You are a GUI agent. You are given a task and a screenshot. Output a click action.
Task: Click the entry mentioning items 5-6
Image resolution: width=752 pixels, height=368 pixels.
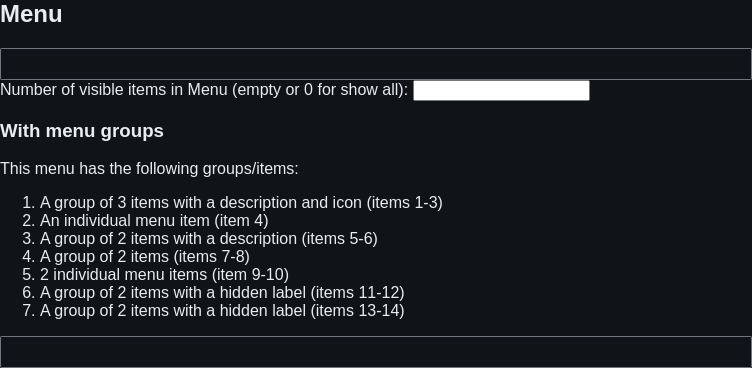pyautogui.click(x=209, y=238)
